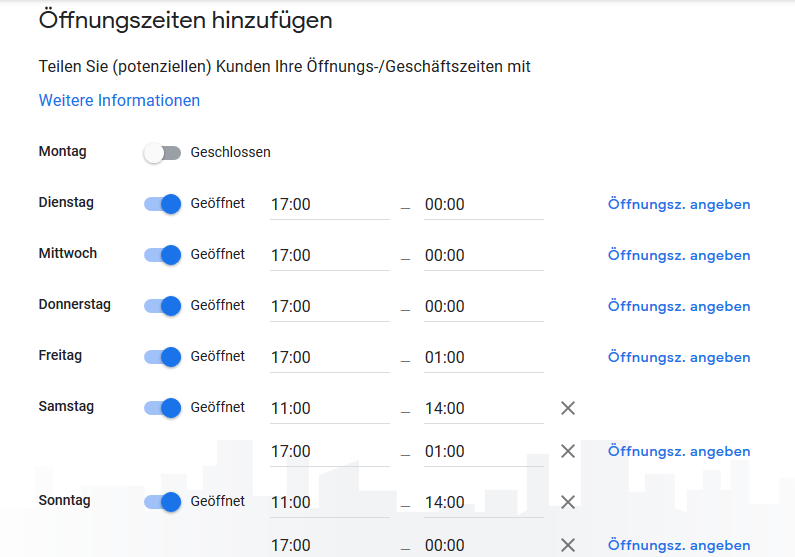Disable the Freitag opening toggle
The width and height of the screenshot is (795, 557).
point(162,357)
